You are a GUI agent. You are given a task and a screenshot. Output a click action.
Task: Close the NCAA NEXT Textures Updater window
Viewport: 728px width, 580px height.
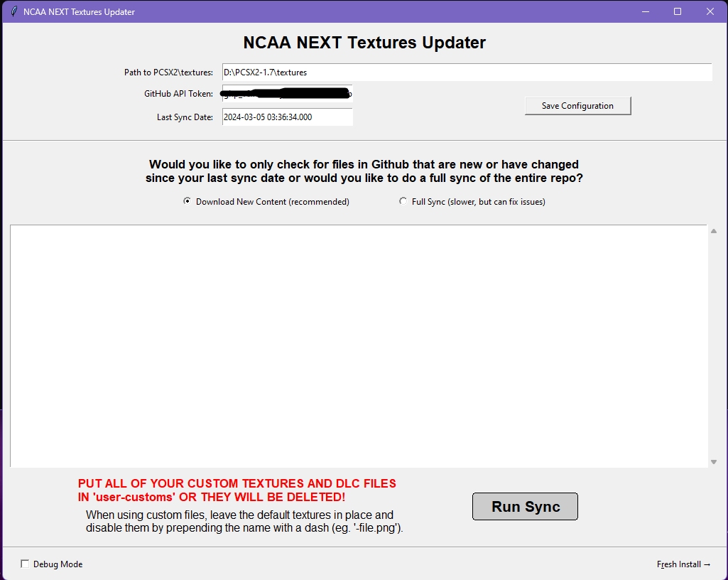710,11
